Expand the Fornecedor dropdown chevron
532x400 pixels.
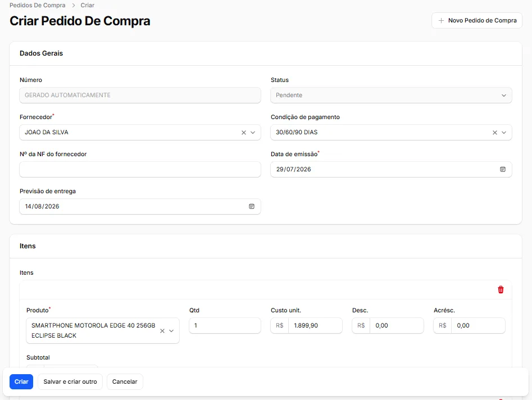(253, 133)
